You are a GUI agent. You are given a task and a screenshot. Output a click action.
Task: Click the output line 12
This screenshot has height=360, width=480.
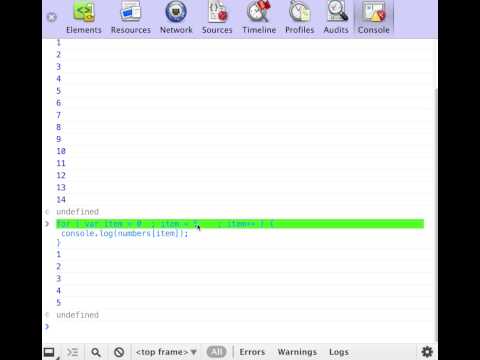tap(61, 175)
